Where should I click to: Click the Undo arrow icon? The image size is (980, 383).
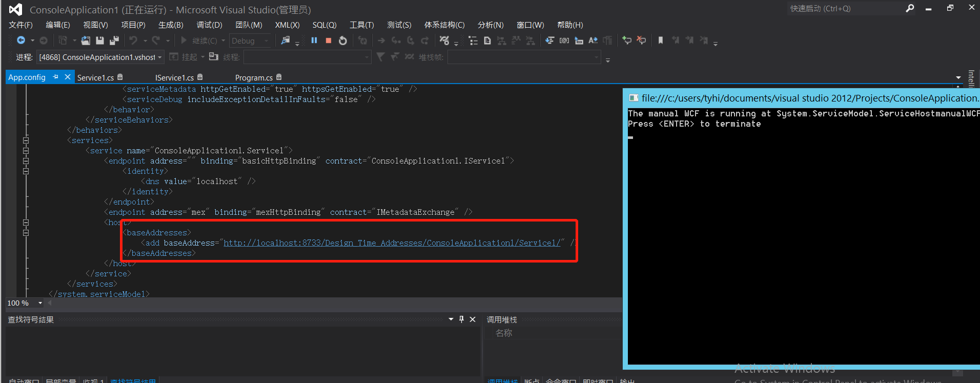133,41
